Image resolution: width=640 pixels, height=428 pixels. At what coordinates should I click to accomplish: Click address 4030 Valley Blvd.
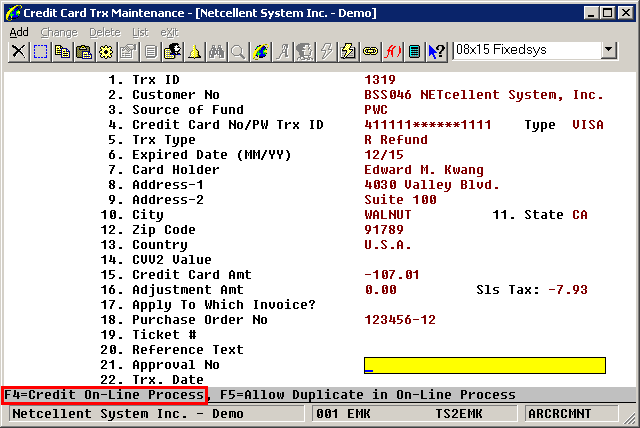tap(432, 185)
